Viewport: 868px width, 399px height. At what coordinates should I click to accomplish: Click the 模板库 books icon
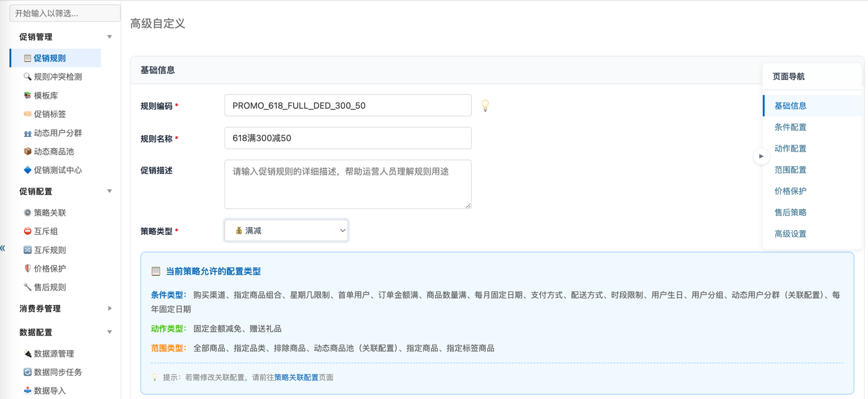27,95
